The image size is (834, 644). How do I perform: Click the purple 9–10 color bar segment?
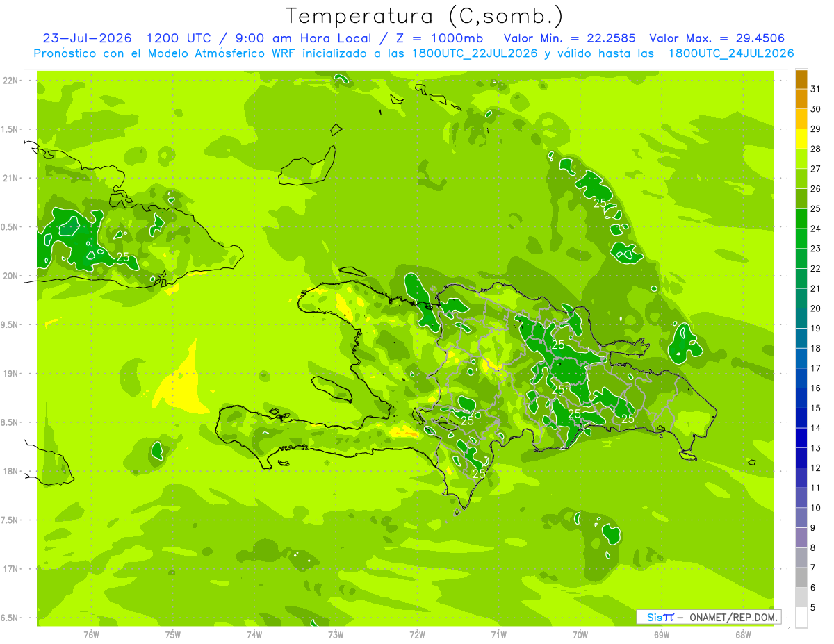pos(801,518)
